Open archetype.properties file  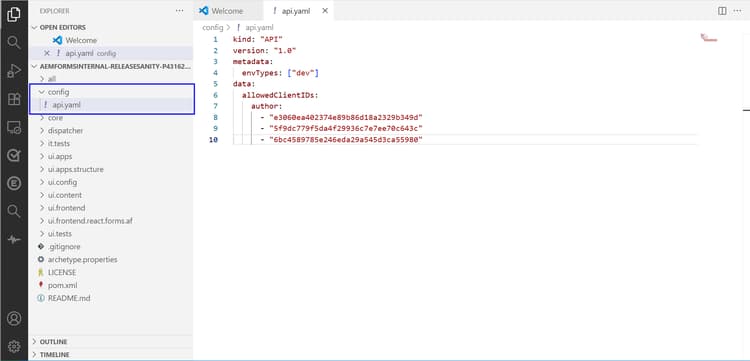[x=111, y=260]
